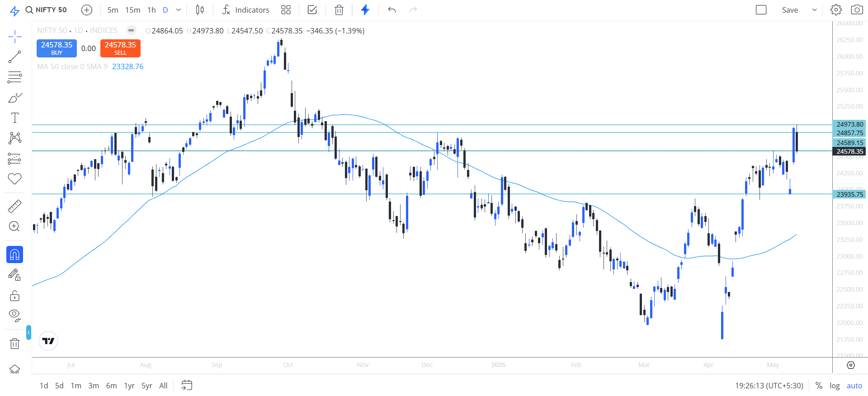Set range to 6m
868x396 pixels.
pyautogui.click(x=111, y=386)
